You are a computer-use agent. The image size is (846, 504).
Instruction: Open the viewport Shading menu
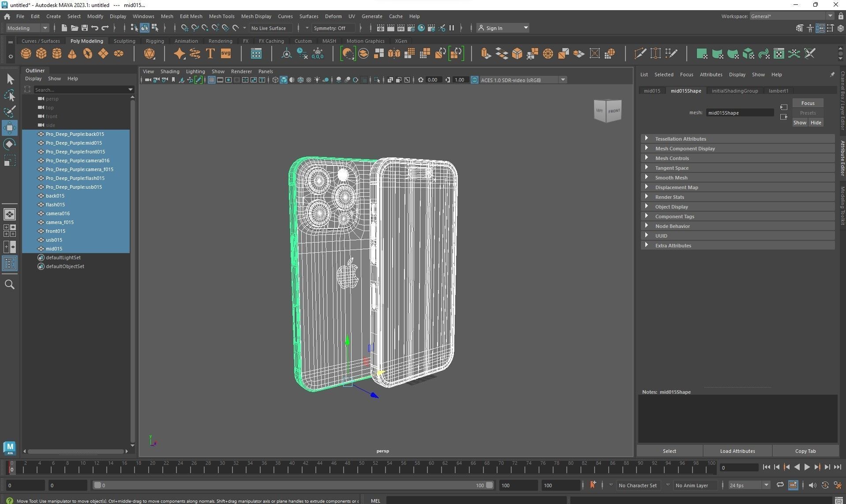170,71
